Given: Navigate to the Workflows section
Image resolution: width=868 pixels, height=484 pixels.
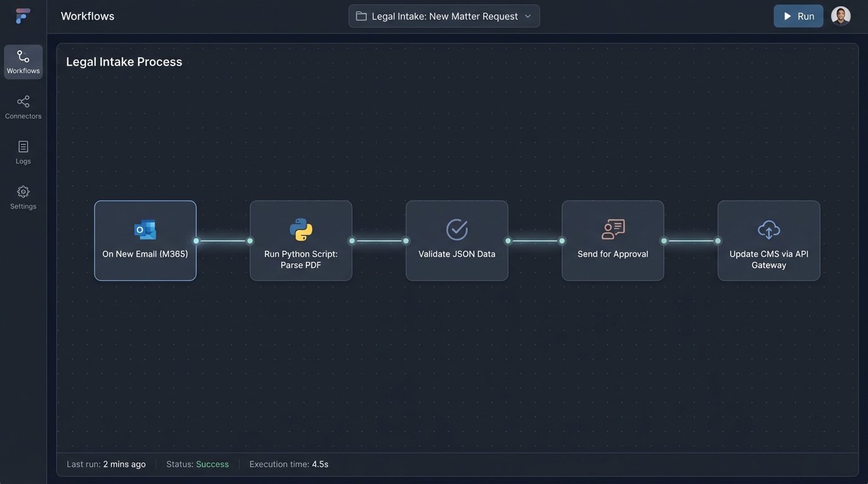Looking at the screenshot, I should point(23,61).
